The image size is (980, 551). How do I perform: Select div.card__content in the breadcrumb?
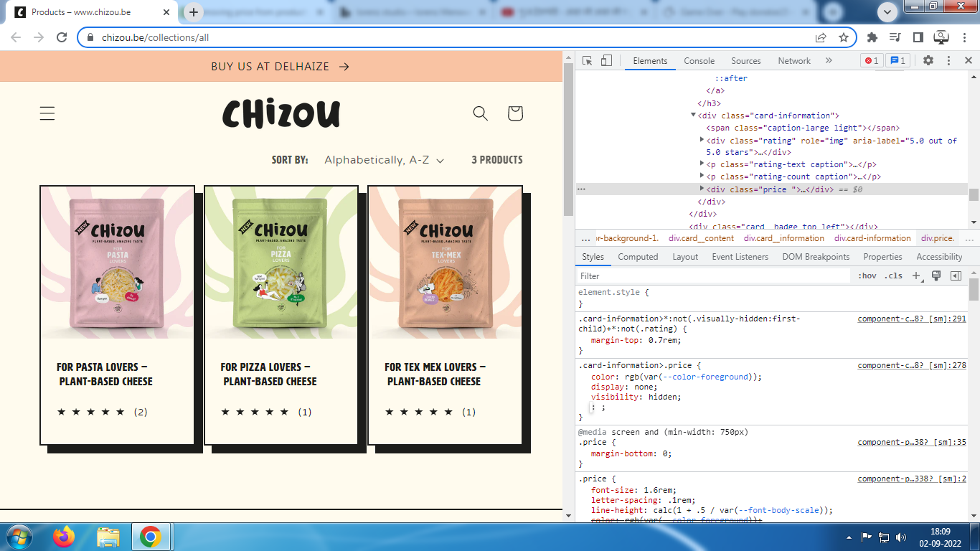[700, 238]
